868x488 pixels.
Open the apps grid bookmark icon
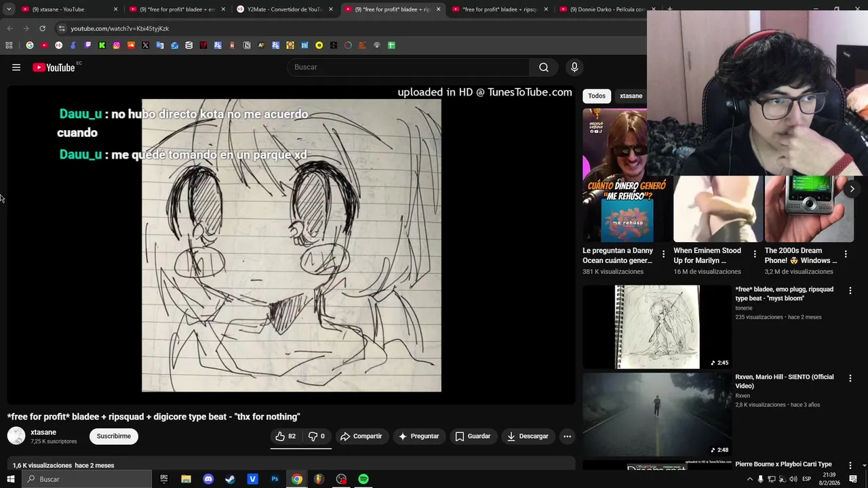point(9,45)
